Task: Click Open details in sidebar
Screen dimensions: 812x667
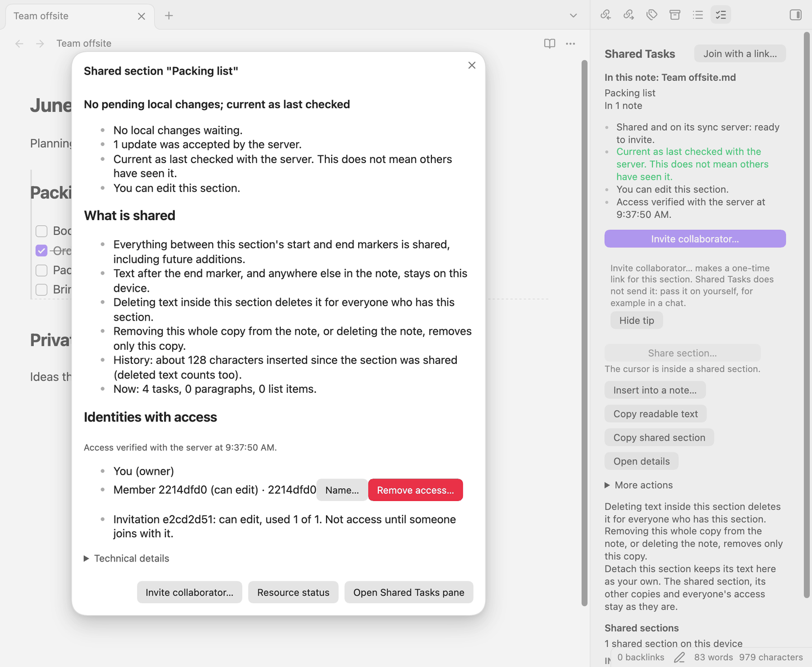Action: click(642, 462)
